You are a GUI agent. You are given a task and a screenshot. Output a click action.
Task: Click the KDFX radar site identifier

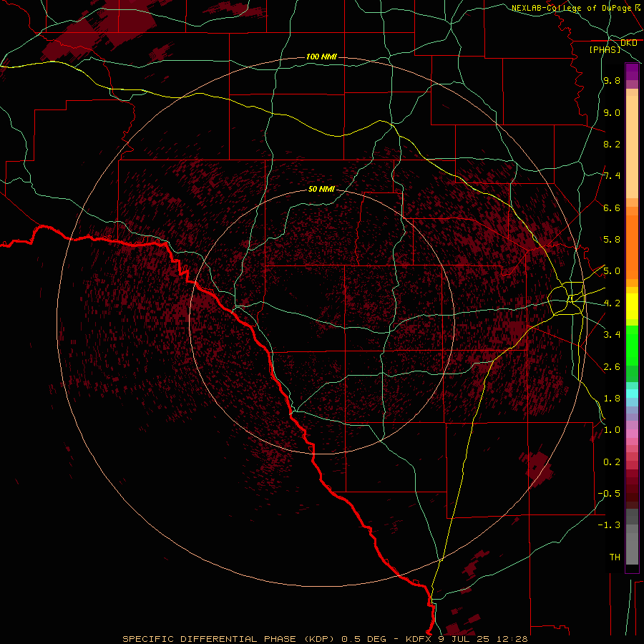pyautogui.click(x=420, y=639)
